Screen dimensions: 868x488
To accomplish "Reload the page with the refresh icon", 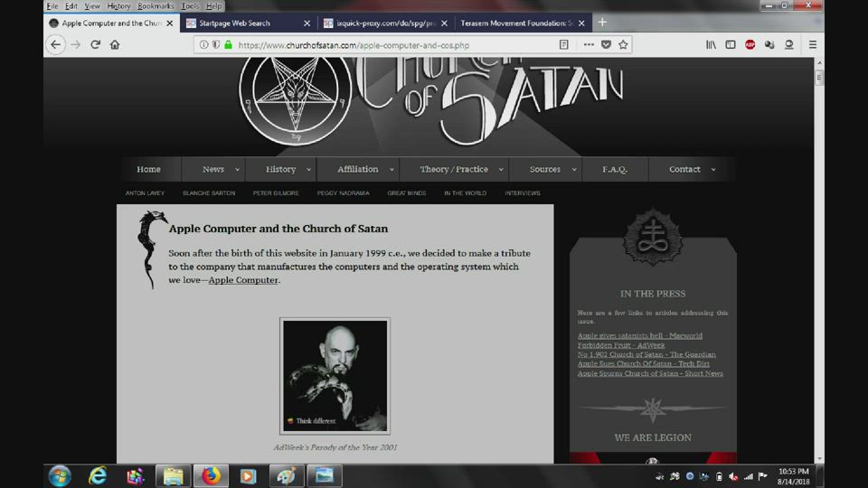I will point(95,44).
